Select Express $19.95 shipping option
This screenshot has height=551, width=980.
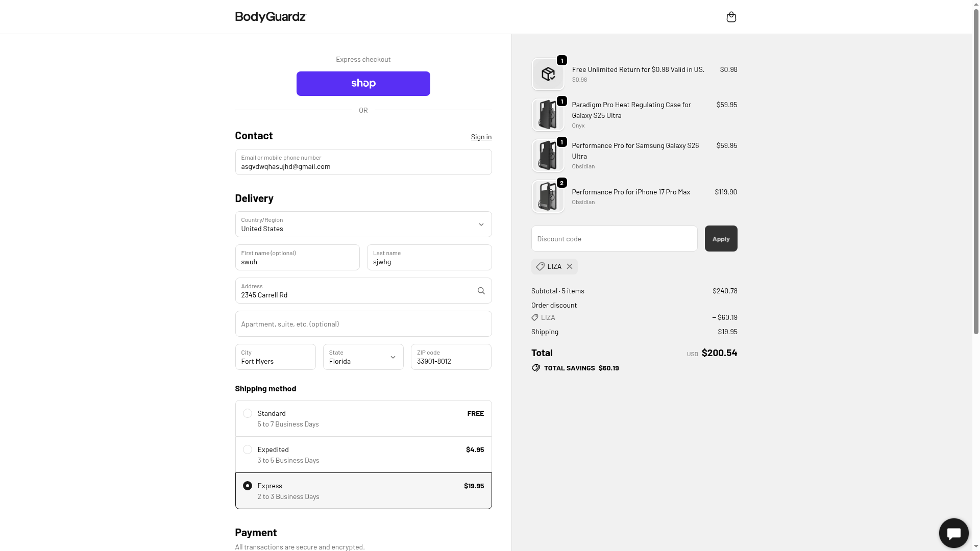(248, 486)
